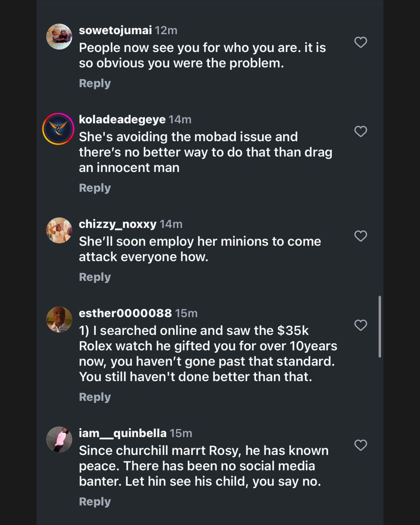Reply to chizzy_noxxy's comment
The width and height of the screenshot is (420, 525).
[95, 277]
